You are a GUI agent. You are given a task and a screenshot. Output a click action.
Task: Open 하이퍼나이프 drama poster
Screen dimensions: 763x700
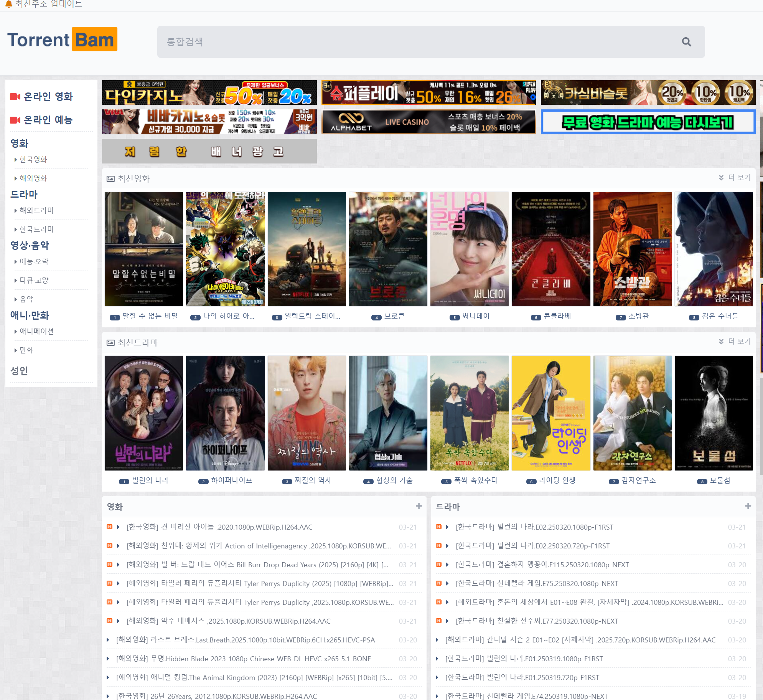point(225,413)
